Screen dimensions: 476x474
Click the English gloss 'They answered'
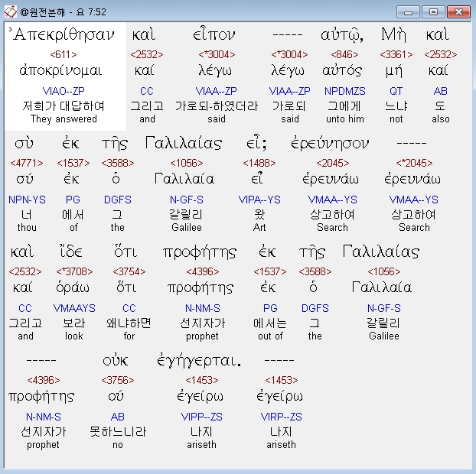64,118
